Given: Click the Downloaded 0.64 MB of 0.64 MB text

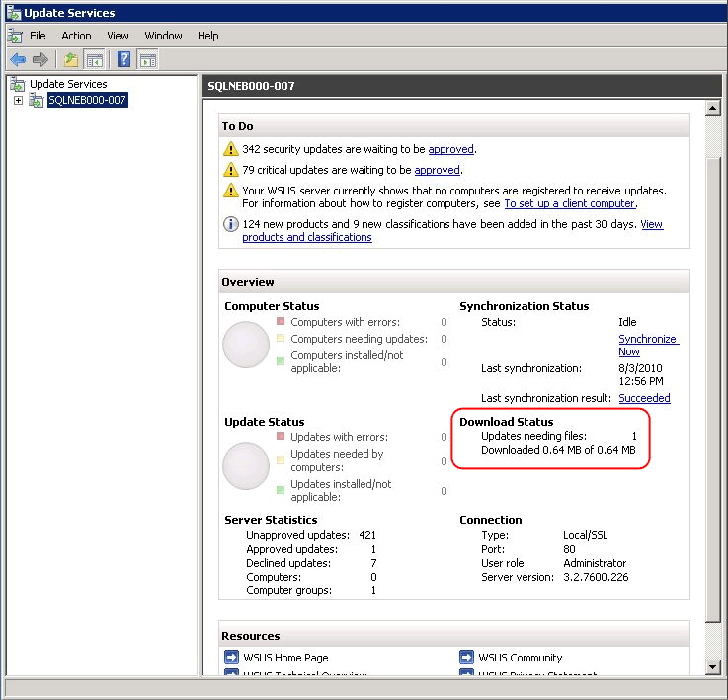Looking at the screenshot, I should pos(558,450).
